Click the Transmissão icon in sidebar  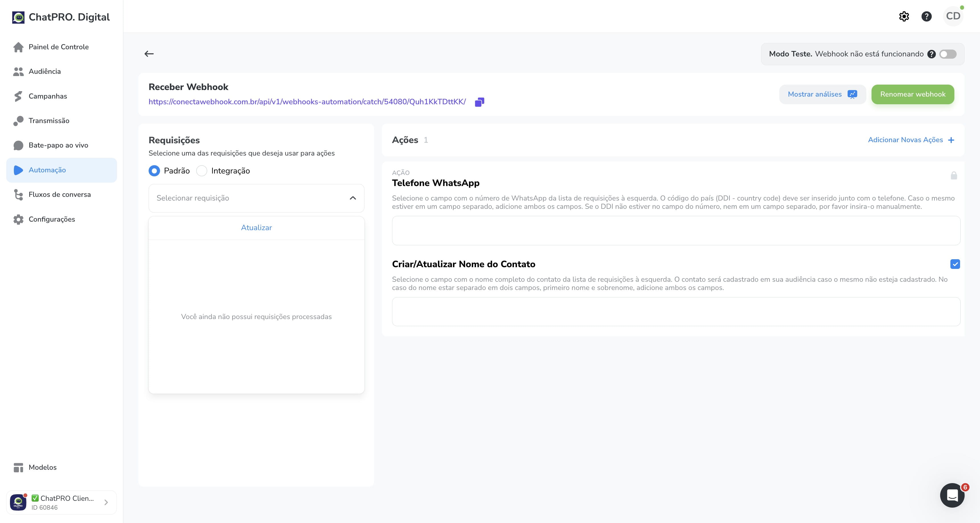[18, 121]
